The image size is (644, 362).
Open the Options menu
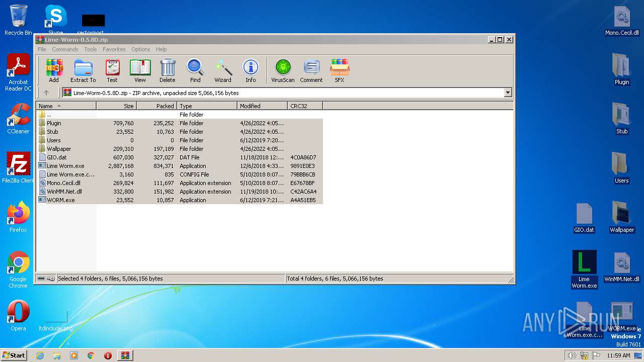[x=141, y=49]
